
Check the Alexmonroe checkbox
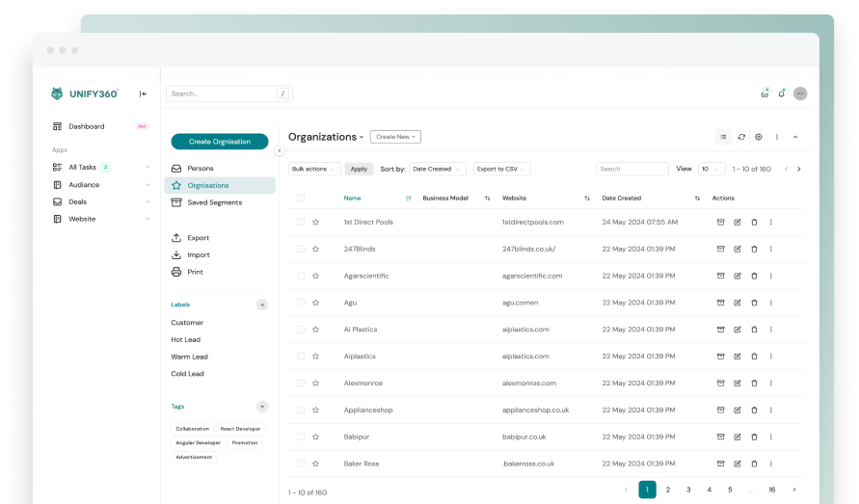[301, 384]
